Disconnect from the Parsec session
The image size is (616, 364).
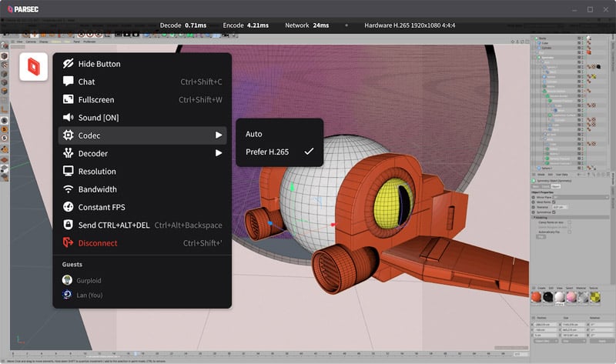click(98, 243)
